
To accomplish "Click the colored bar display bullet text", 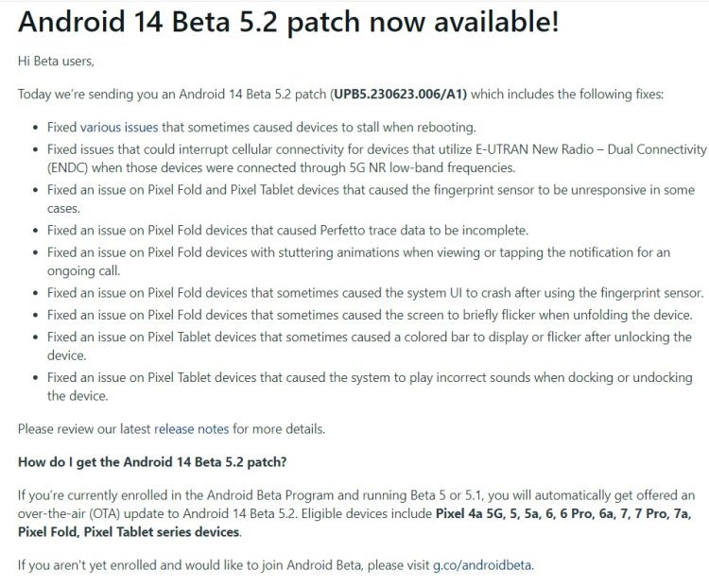I will pyautogui.click(x=369, y=346).
